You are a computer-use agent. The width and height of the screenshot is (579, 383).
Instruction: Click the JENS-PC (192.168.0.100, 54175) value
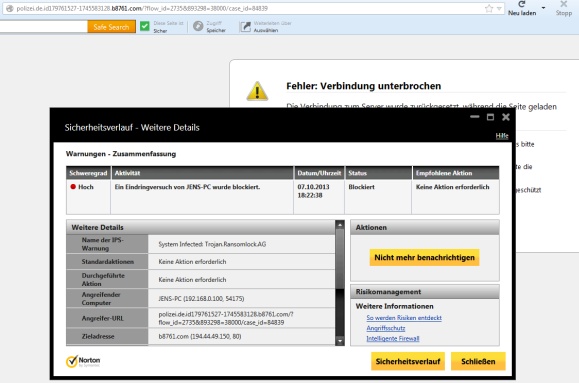tap(201, 298)
